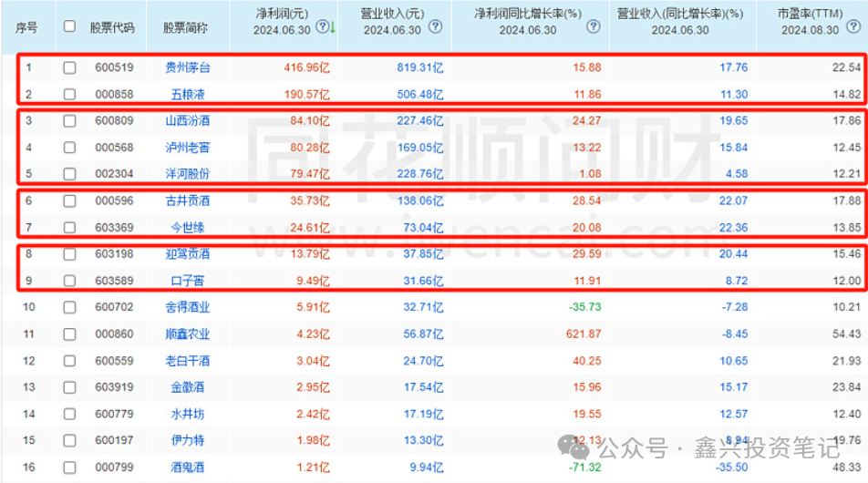868x483 pixels.
Task: Click help icon beside 市盈率(TTM) header
Action: (854, 26)
